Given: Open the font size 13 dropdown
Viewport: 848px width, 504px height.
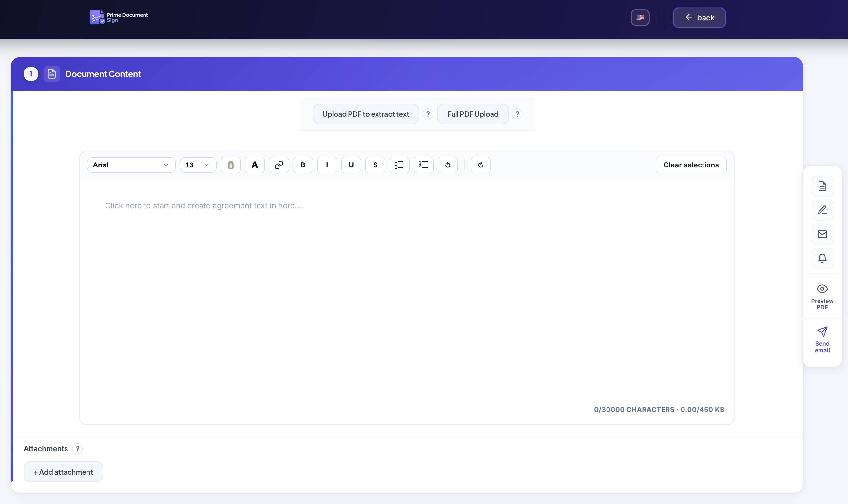Looking at the screenshot, I should [198, 165].
